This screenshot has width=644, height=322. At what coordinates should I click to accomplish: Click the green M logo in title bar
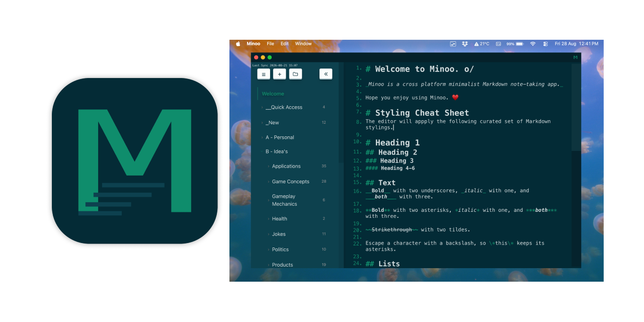[x=575, y=57]
